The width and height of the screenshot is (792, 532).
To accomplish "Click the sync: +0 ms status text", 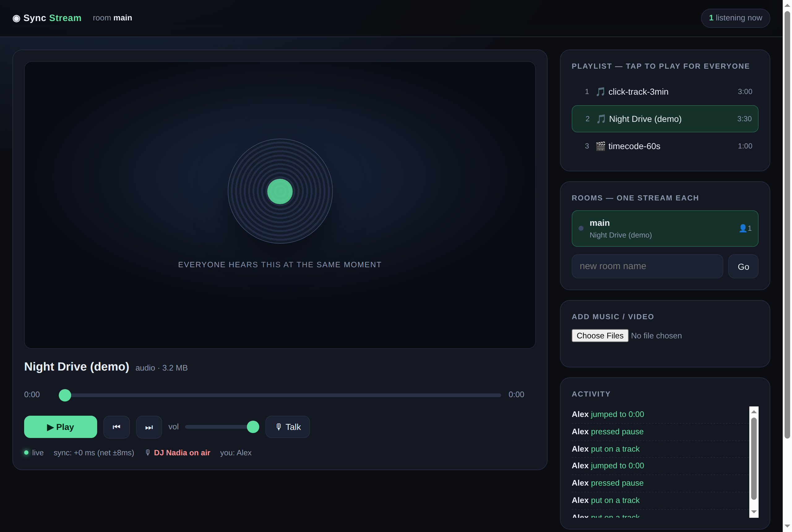I will coord(94,453).
